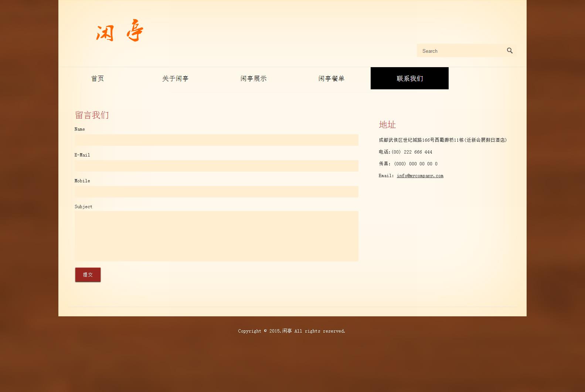585x392 pixels.
Task: Click inside the Subject text area
Action: coord(216,236)
